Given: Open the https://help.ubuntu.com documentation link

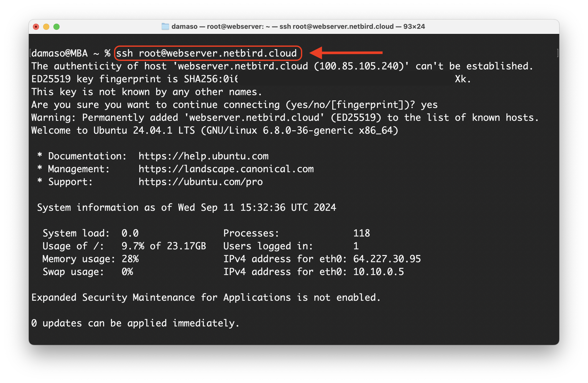Looking at the screenshot, I should [x=204, y=156].
